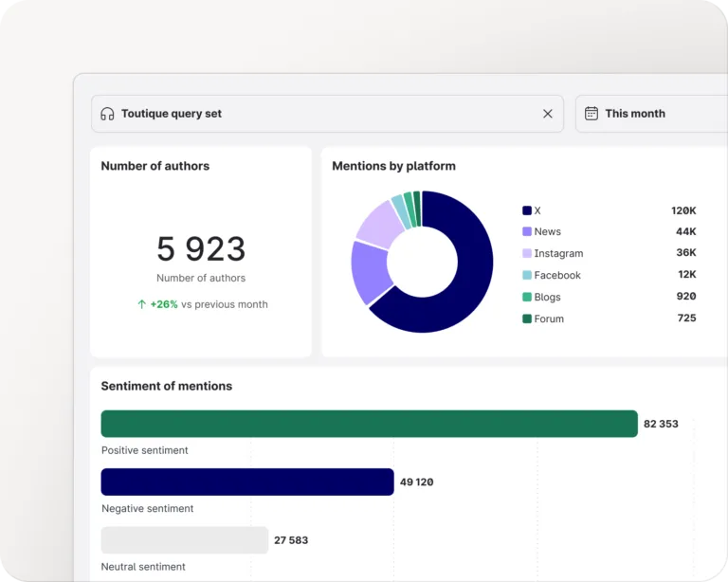The height and width of the screenshot is (582, 728).
Task: Click the 12K value for Facebook
Action: coord(686,274)
